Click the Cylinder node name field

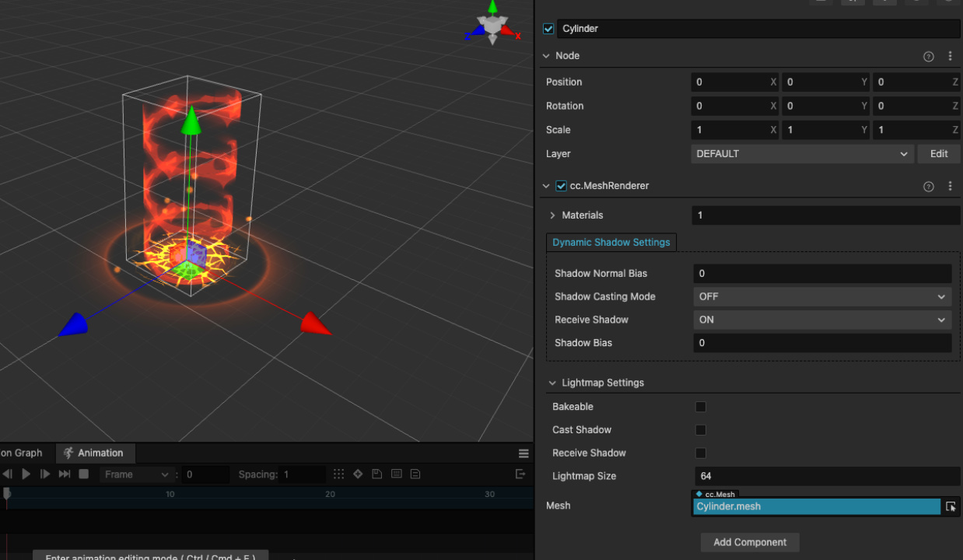pyautogui.click(x=758, y=29)
